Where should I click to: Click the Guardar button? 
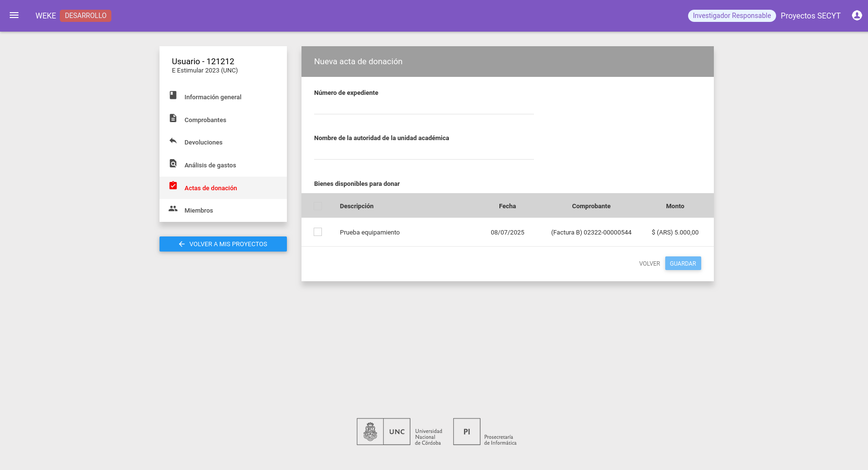click(x=683, y=263)
